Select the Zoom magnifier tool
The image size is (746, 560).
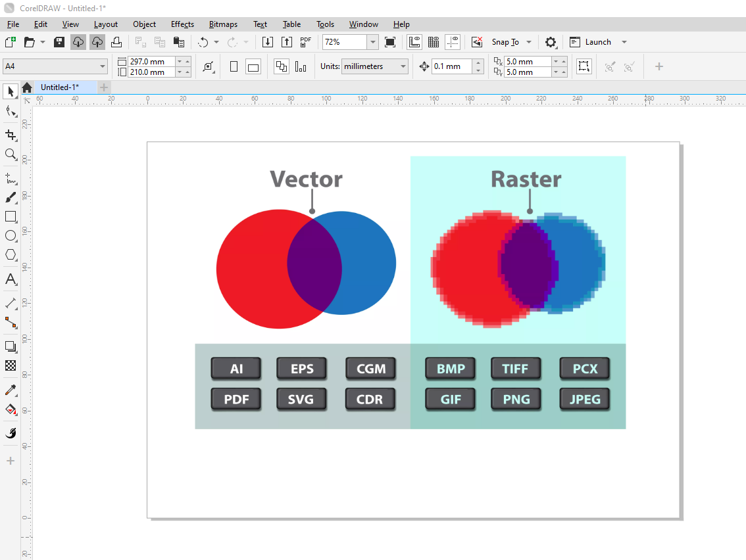coord(11,154)
